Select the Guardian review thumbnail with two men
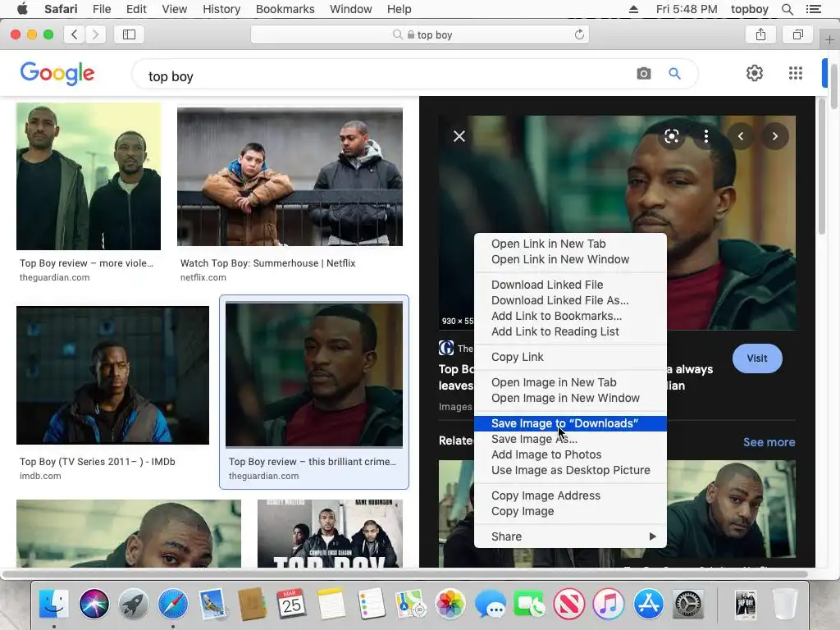 (x=89, y=176)
